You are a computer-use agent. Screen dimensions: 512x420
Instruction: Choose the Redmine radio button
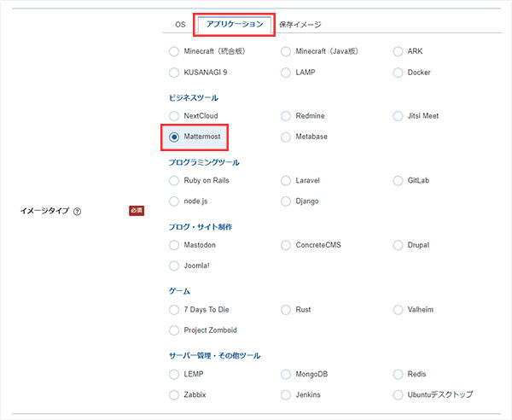coord(286,116)
